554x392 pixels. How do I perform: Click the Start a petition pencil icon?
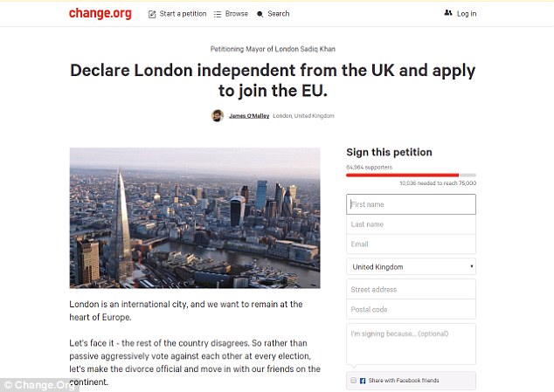tap(152, 14)
